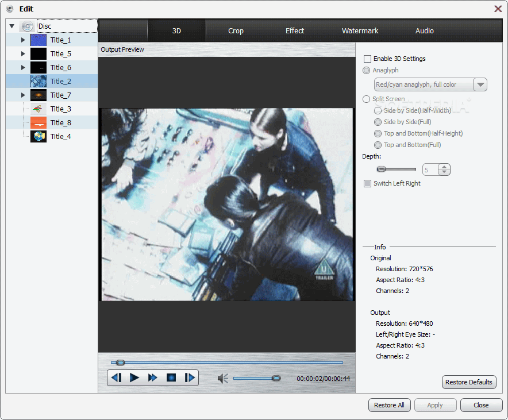Stop the video preview

171,377
